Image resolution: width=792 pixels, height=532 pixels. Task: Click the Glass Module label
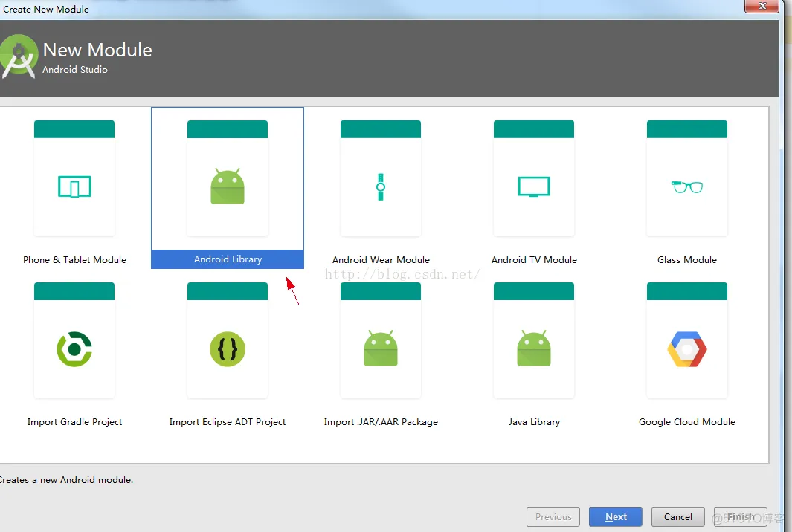(x=687, y=259)
